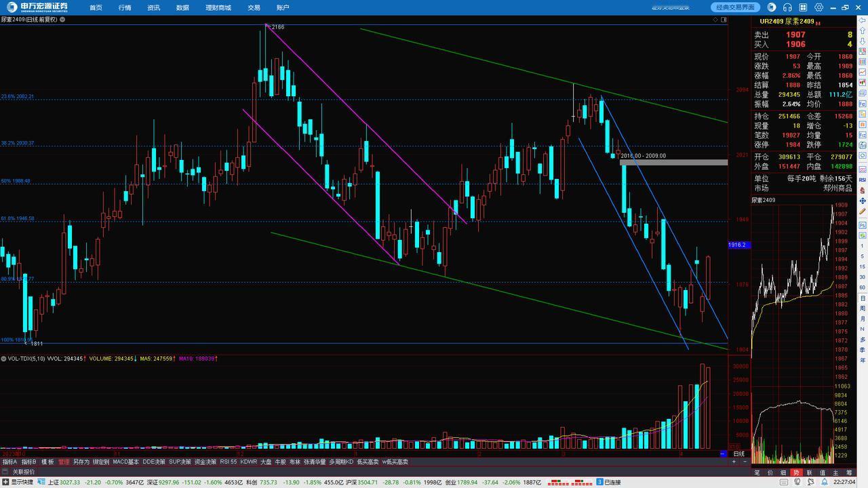Image resolution: width=868 pixels, height=488 pixels.
Task: Click the 绑定到 bind button
Action: [x=101, y=462]
